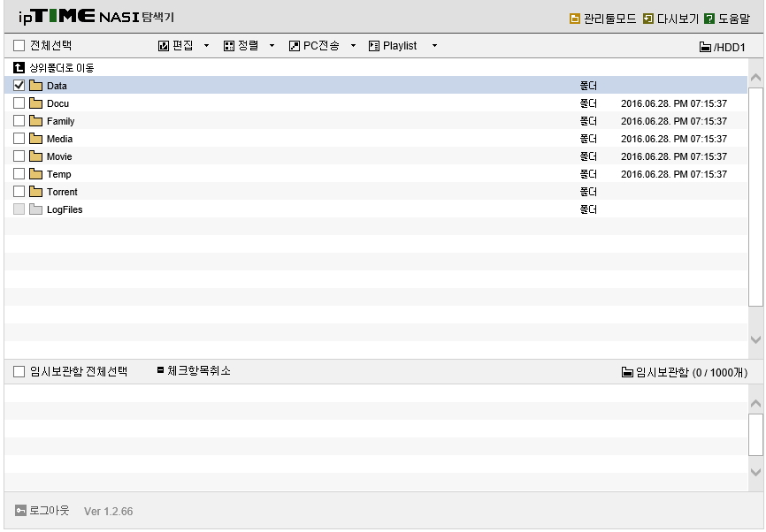The height and width of the screenshot is (532, 766).
Task: Select the Media folder checkbox
Action: [19, 138]
